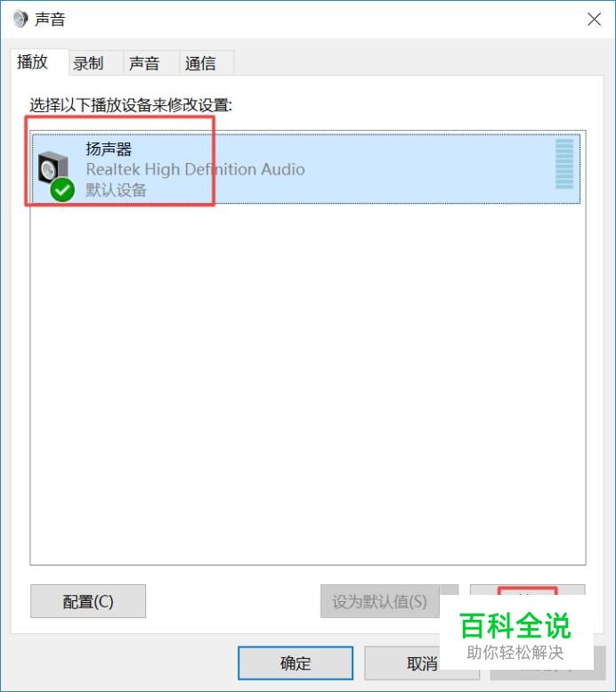This screenshot has width=616, height=692.
Task: Click the 设为默认值(S) button
Action: (x=379, y=601)
